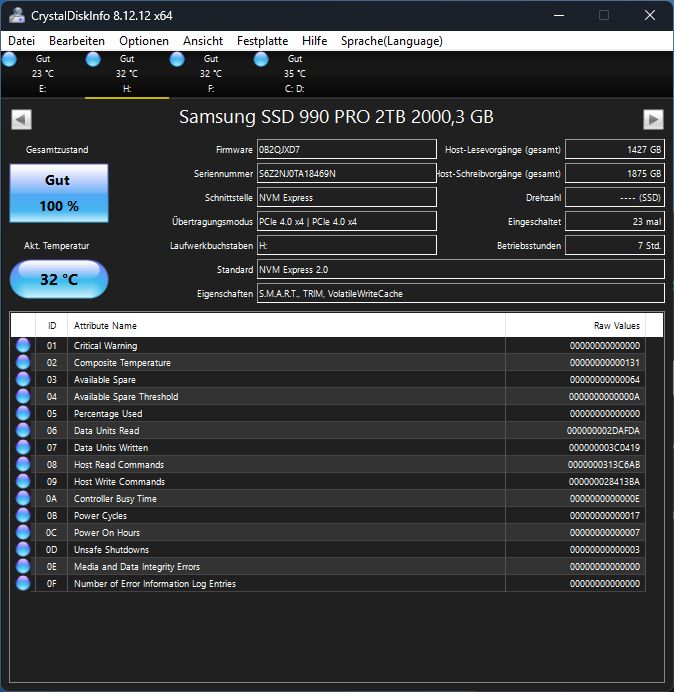Click the Eigenschaften field with S.M.A.R.T., TRIM
The width and height of the screenshot is (674, 692).
(x=461, y=293)
